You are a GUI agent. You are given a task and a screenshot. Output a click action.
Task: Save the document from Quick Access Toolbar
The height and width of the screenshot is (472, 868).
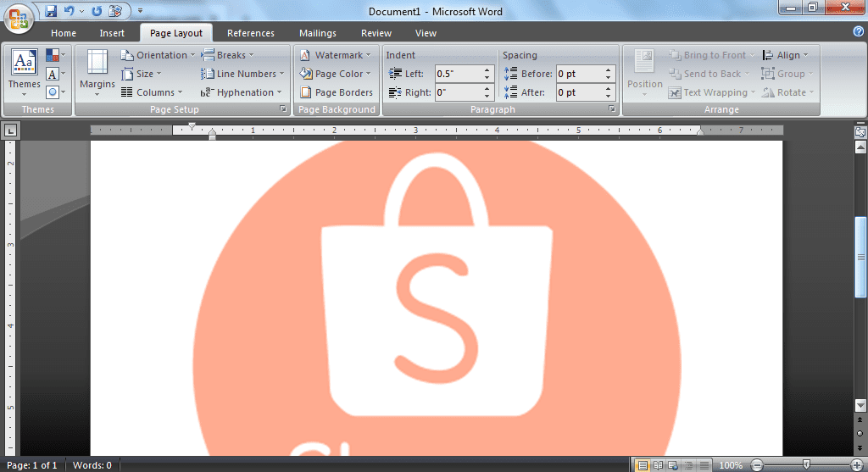click(x=51, y=10)
